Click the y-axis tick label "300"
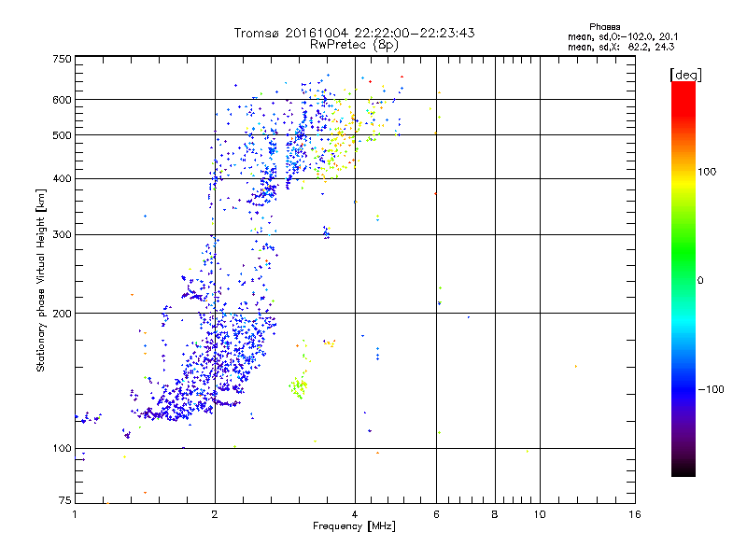 [x=62, y=234]
